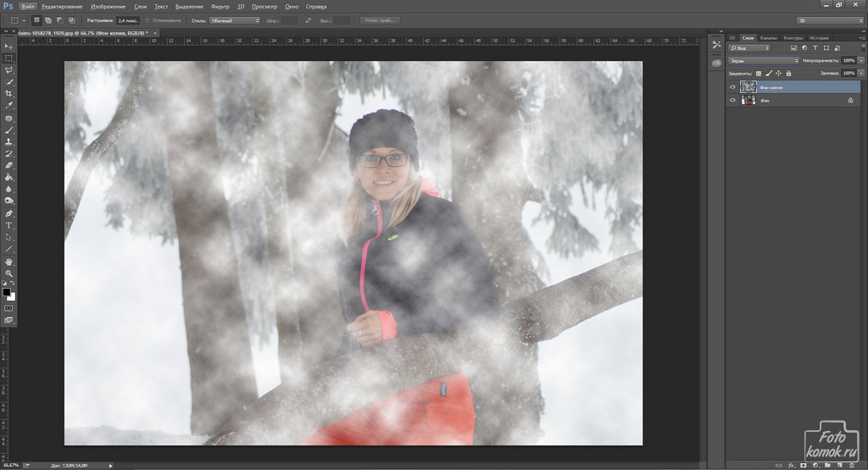The width and height of the screenshot is (868, 470).
Task: Select the Rectangular Marquee tool in toolbox
Action: point(8,58)
